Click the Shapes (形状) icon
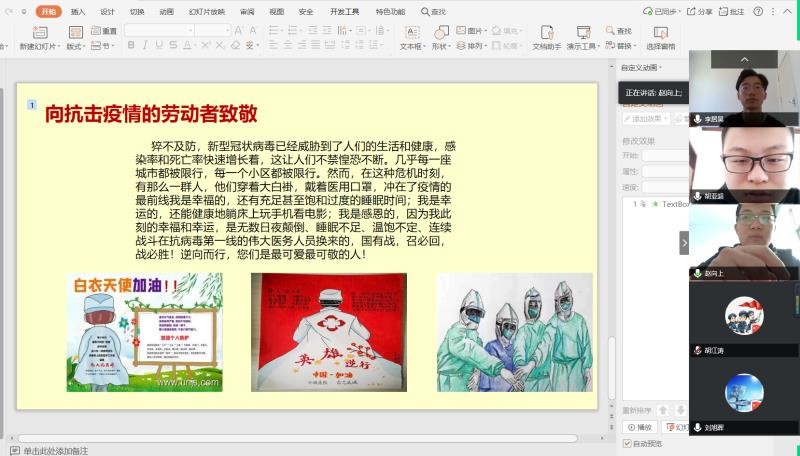The height and width of the screenshot is (456, 800). click(x=439, y=33)
